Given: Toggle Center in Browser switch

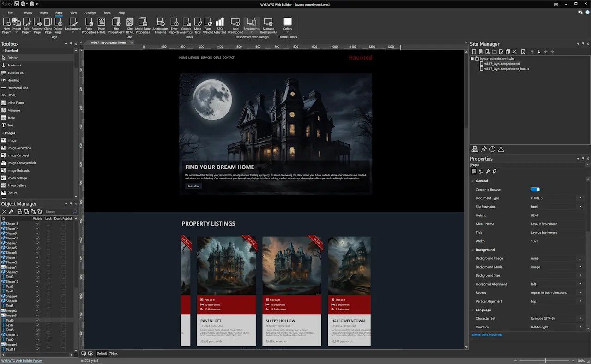Looking at the screenshot, I should click(535, 189).
